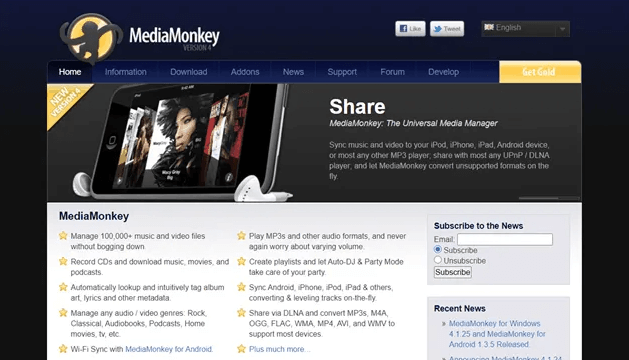629x360 pixels.
Task: Open the MediaMonkey for Android link
Action: [x=169, y=349]
